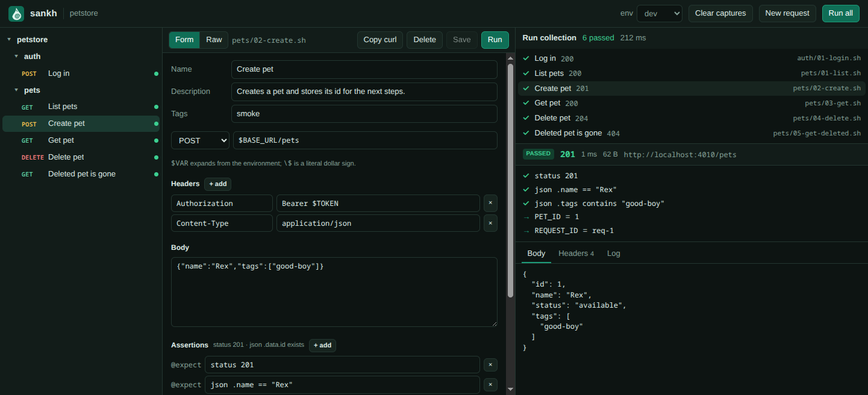Image resolution: width=868 pixels, height=395 pixels.
Task: Open Create pet 201 result row
Action: point(692,89)
